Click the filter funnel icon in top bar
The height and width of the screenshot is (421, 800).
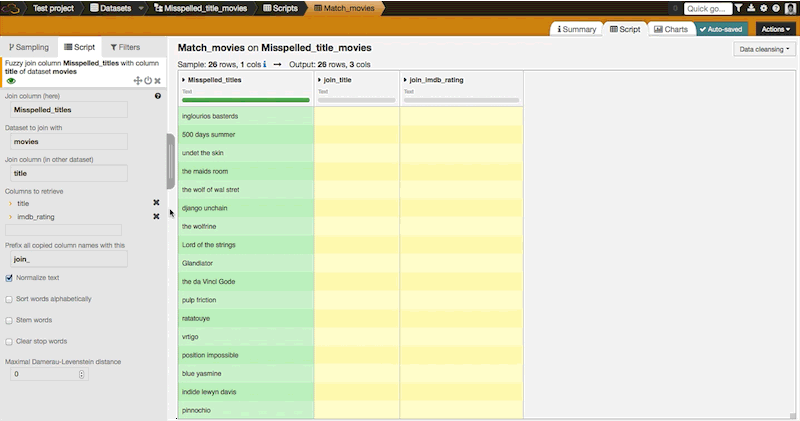pyautogui.click(x=739, y=8)
